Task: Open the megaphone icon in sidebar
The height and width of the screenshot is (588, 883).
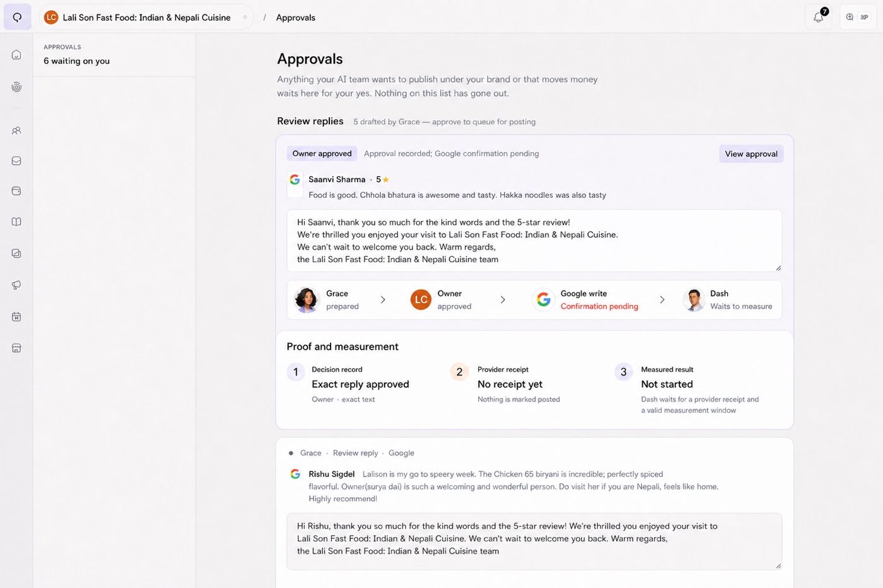Action: click(x=16, y=285)
